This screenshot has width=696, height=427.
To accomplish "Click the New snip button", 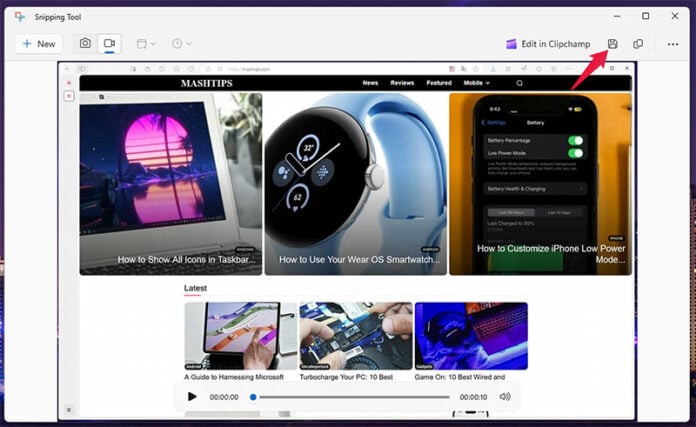I will coord(39,44).
